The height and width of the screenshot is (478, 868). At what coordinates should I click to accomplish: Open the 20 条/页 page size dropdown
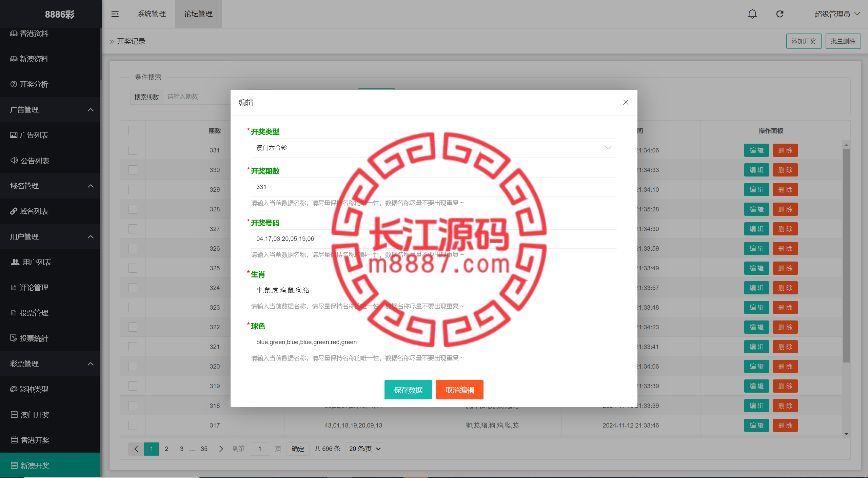pos(364,449)
